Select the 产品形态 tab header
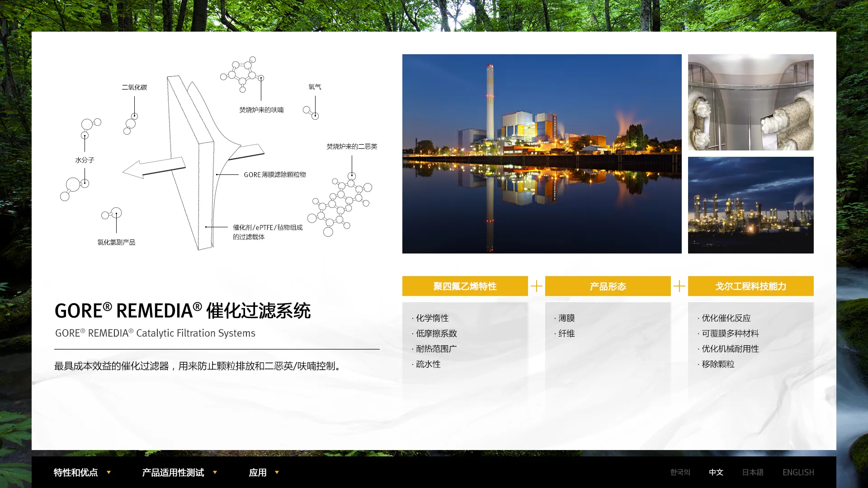 (608, 286)
